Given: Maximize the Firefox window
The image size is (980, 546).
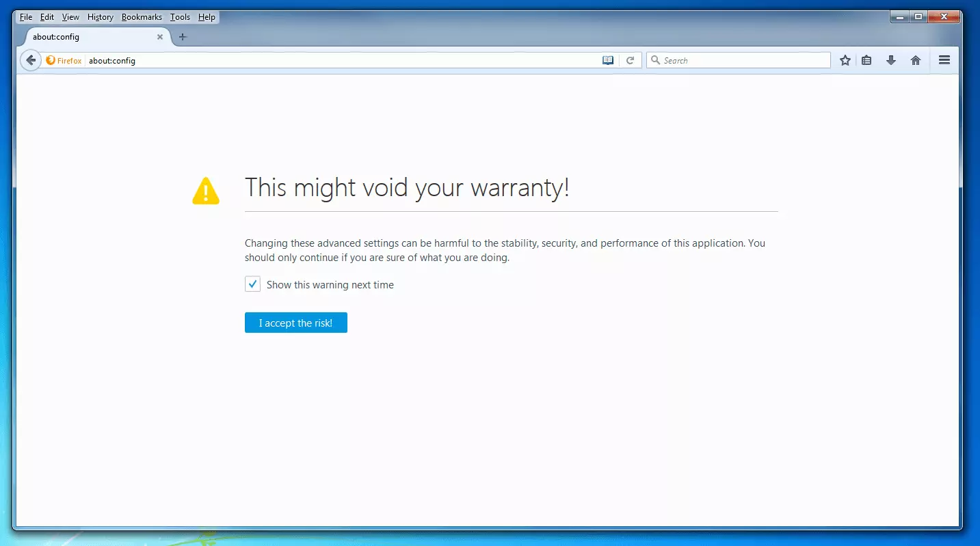Looking at the screenshot, I should click(x=918, y=16).
